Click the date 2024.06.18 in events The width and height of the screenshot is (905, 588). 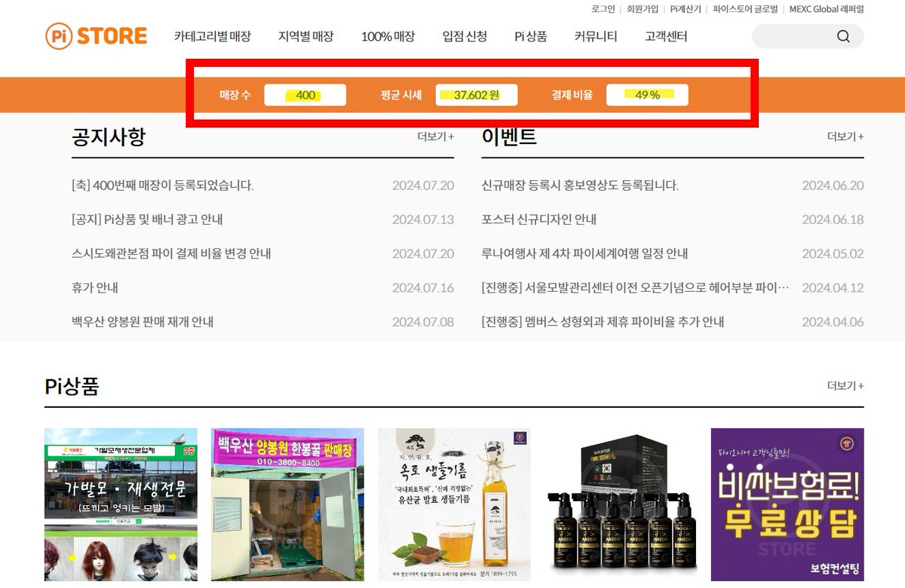pos(833,219)
